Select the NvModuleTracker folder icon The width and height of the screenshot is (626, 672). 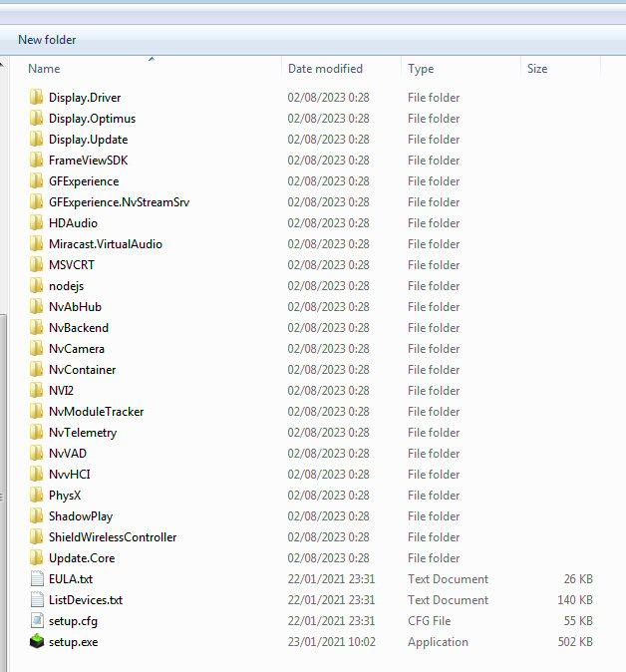coord(37,412)
